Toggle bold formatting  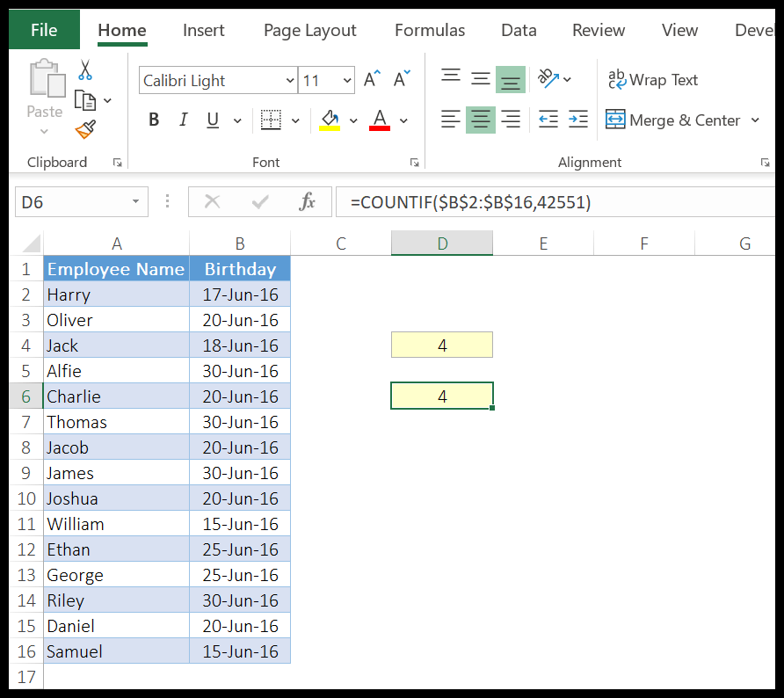(154, 120)
